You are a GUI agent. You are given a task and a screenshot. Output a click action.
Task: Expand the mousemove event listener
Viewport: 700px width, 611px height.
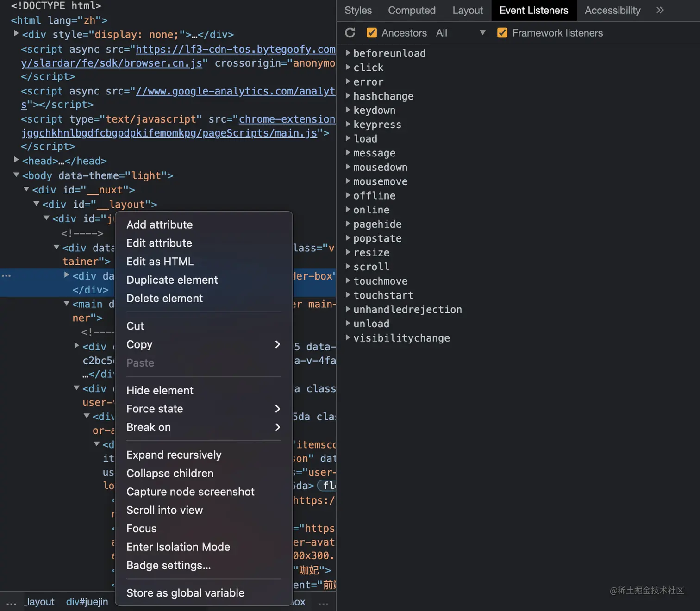(348, 181)
